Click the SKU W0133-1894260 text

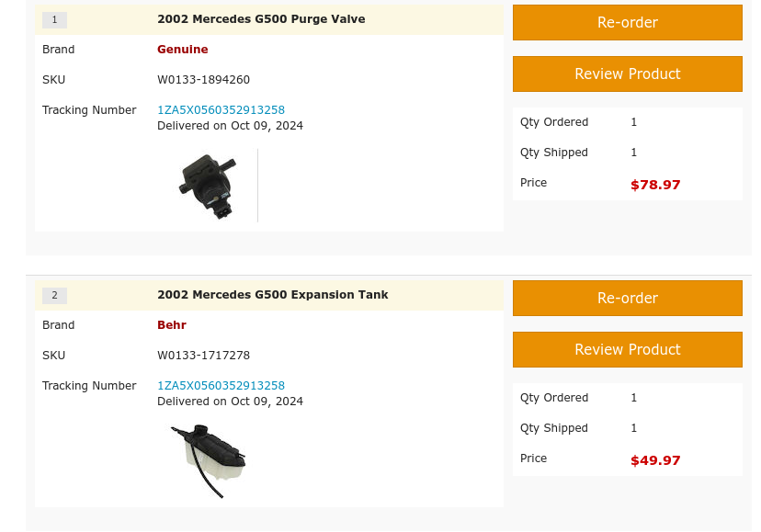tap(203, 80)
